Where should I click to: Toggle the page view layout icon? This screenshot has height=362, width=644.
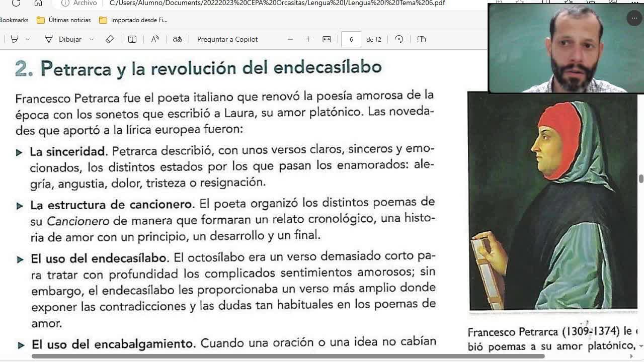tap(422, 39)
